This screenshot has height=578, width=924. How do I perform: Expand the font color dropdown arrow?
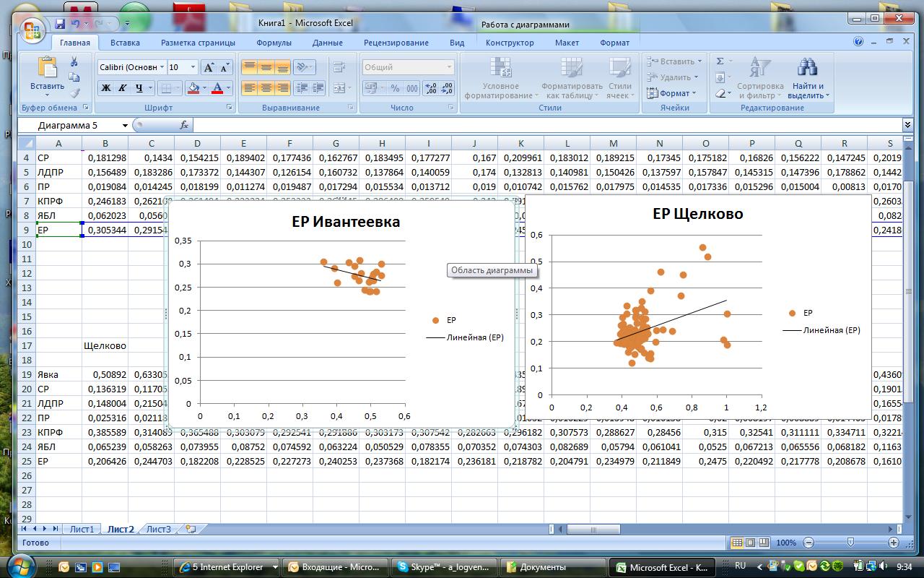pyautogui.click(x=229, y=88)
